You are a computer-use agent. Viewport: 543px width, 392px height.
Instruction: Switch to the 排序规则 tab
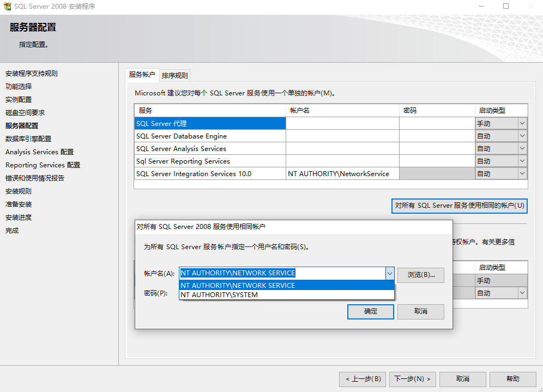pyautogui.click(x=174, y=75)
